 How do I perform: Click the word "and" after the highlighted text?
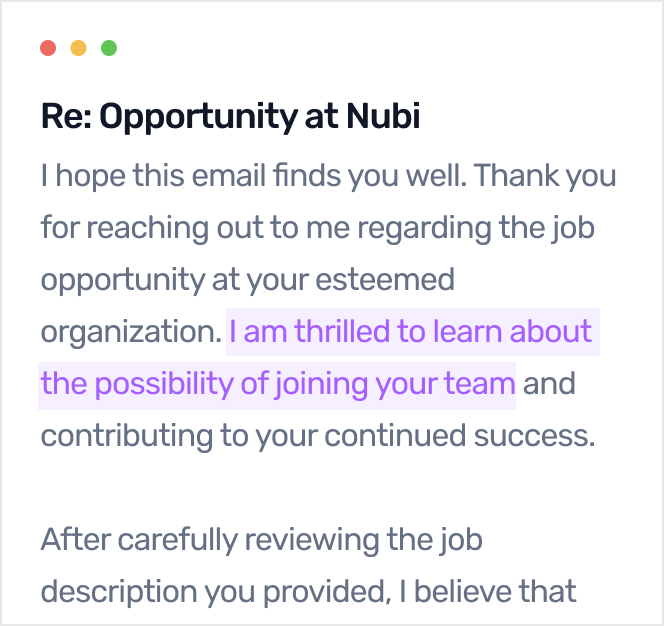coord(549,383)
